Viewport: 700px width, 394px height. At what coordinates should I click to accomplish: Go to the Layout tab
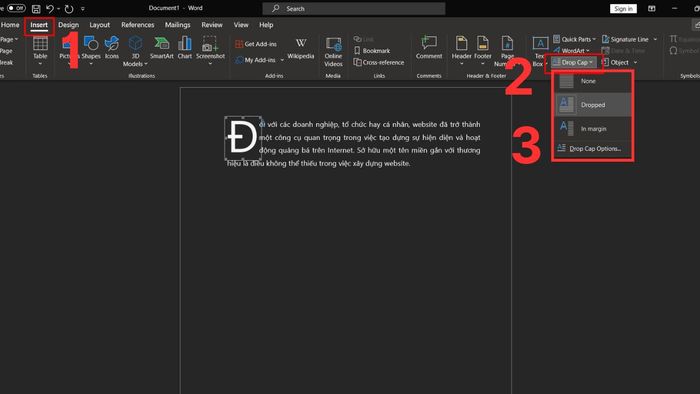click(x=100, y=25)
